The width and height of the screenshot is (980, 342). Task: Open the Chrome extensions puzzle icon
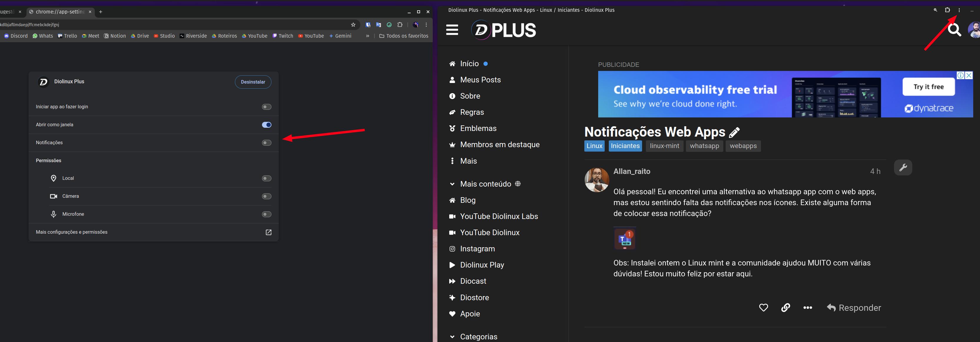click(400, 25)
